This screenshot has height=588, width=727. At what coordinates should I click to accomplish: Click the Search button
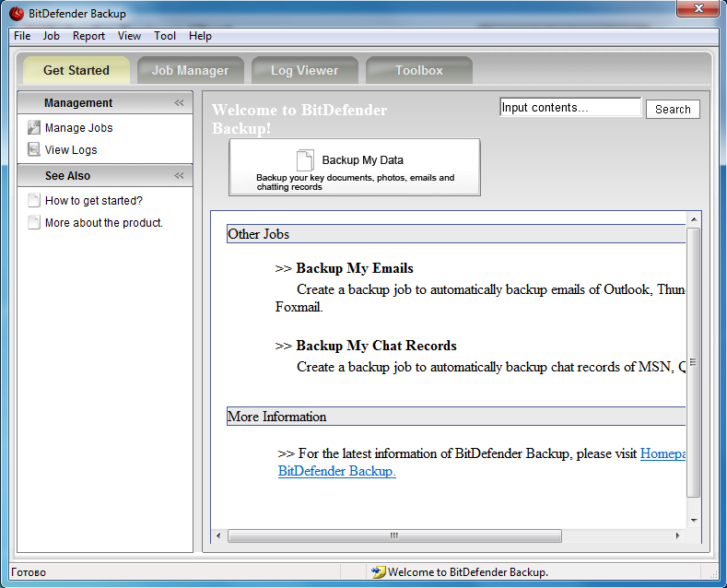[673, 109]
